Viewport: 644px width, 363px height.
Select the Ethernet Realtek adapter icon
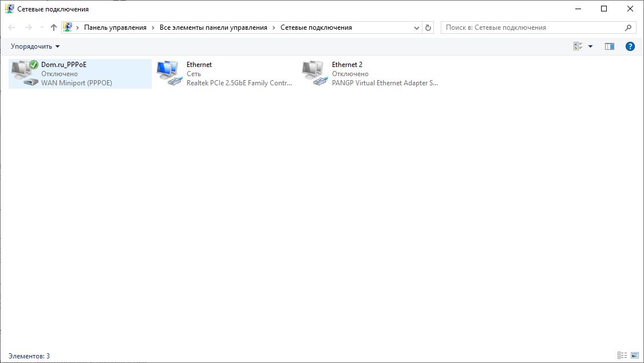(169, 73)
